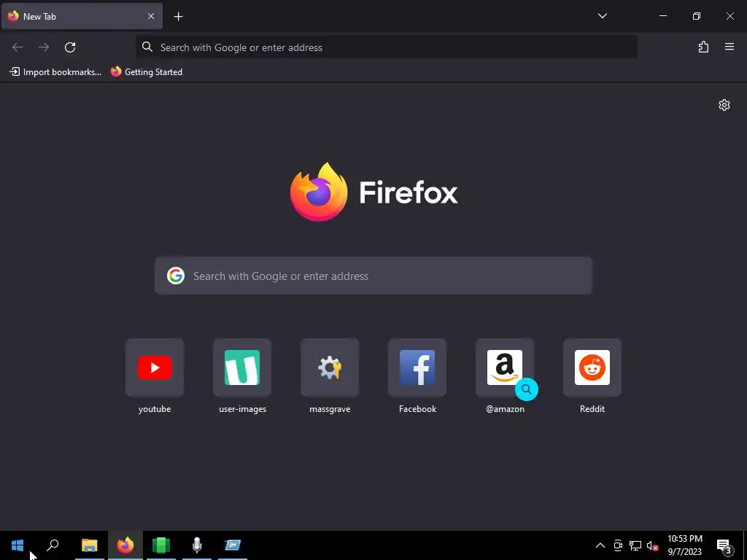
Task: Click the Back navigation arrow
Action: pyautogui.click(x=18, y=47)
